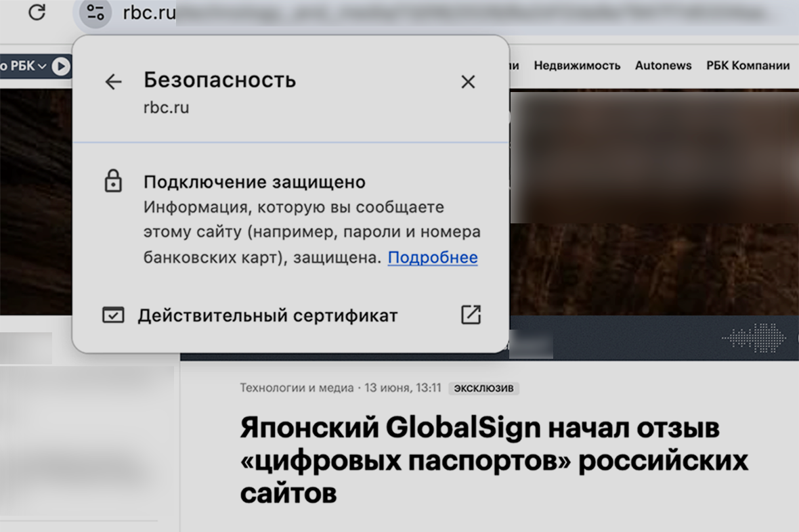Screen dimensions: 799x532
Task: Play the РБК live broadcast button
Action: (61, 66)
